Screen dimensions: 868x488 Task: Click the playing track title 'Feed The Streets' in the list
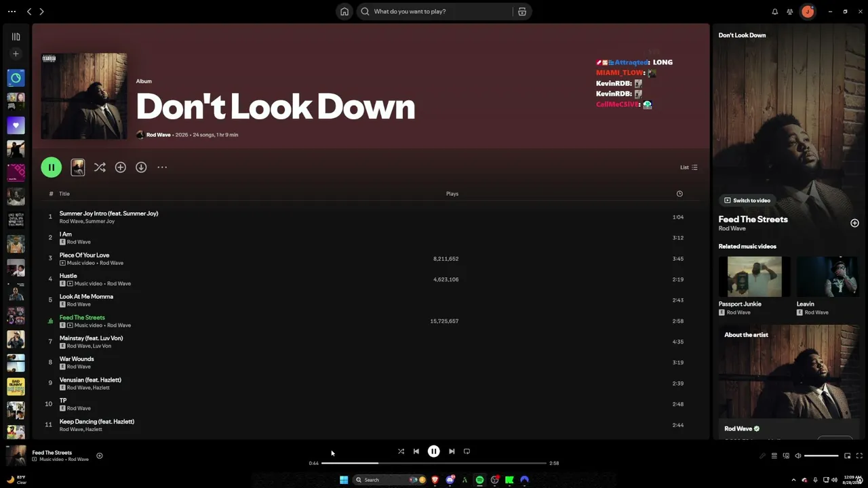82,317
